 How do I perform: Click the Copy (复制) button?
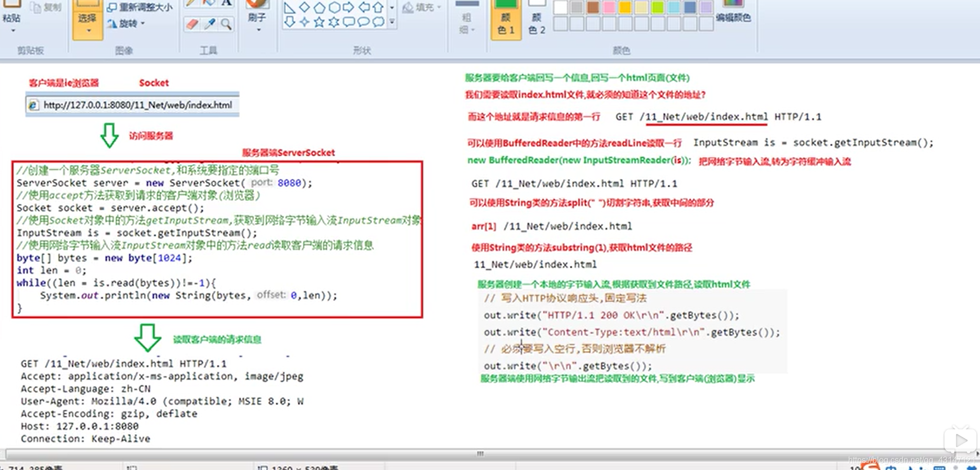(x=46, y=7)
